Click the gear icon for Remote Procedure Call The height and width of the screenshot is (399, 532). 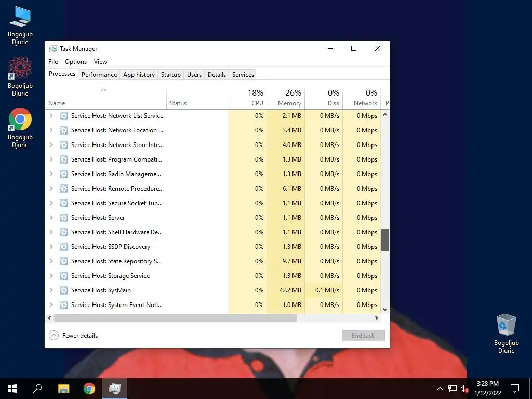64,189
